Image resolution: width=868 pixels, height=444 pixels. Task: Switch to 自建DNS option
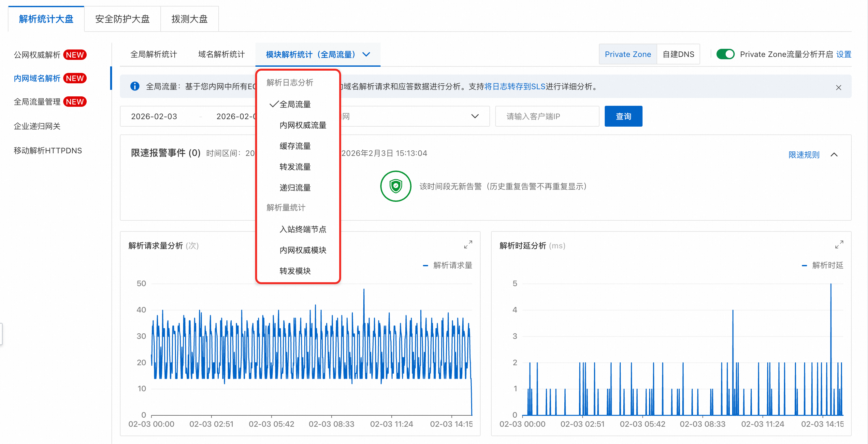pyautogui.click(x=678, y=54)
